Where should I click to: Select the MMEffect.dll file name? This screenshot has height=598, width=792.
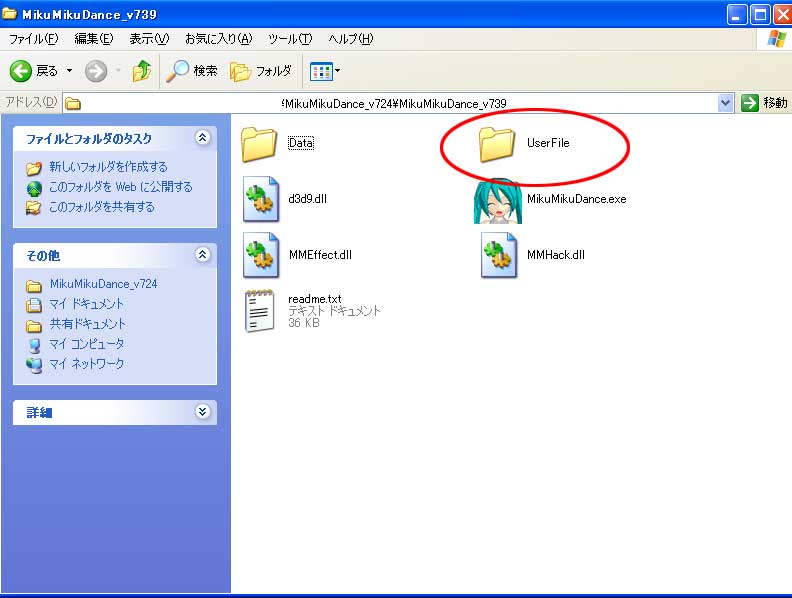(320, 255)
